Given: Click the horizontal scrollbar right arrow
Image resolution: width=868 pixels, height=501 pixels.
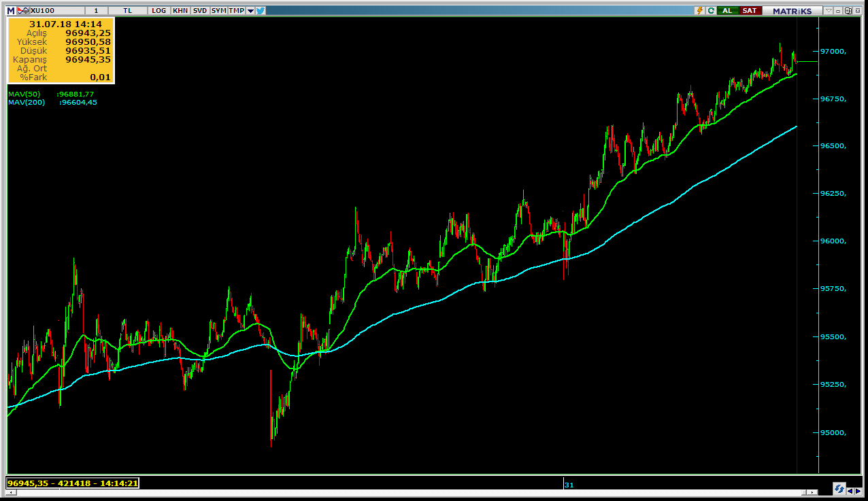Looking at the screenshot, I should (812, 492).
